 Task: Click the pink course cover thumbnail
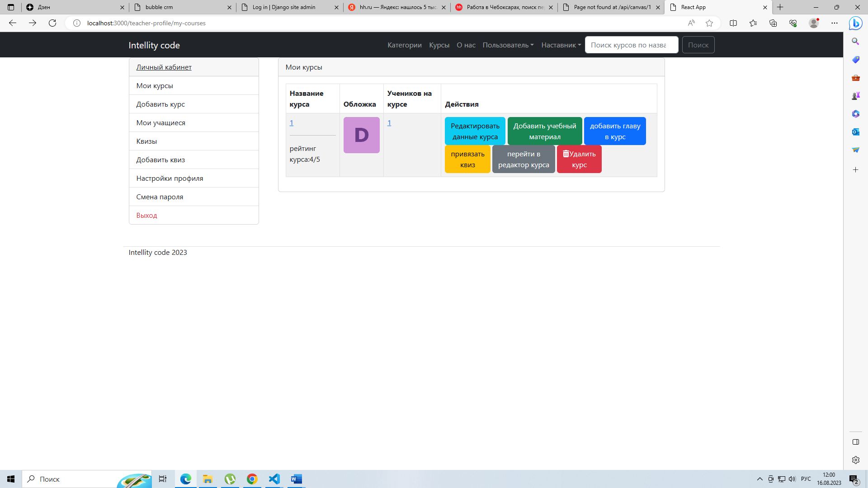361,135
